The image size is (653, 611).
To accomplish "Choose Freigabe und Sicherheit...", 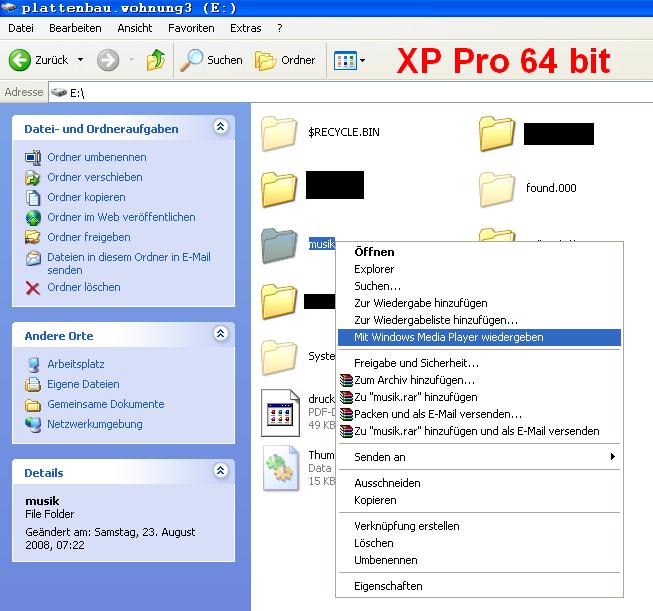I will click(479, 363).
